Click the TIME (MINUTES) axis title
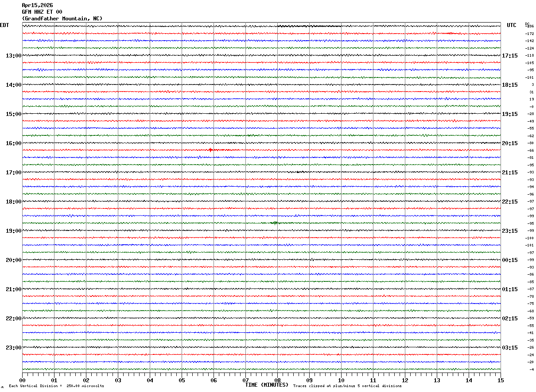The height and width of the screenshot is (392, 536). [x=267, y=385]
